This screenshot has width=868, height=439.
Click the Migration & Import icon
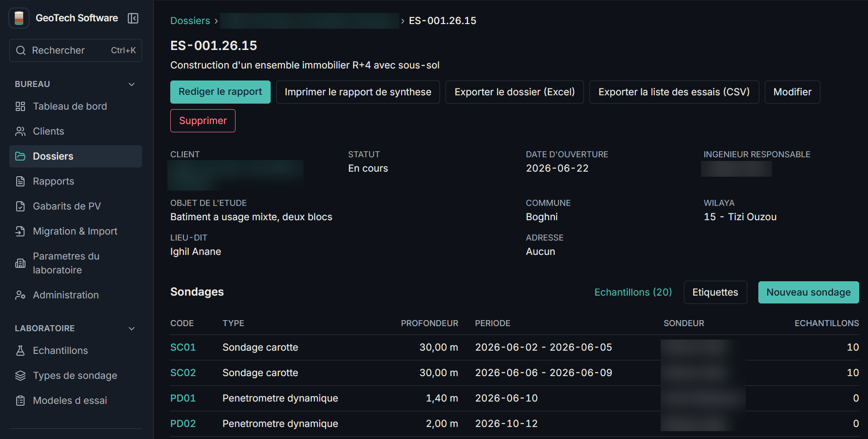20,231
